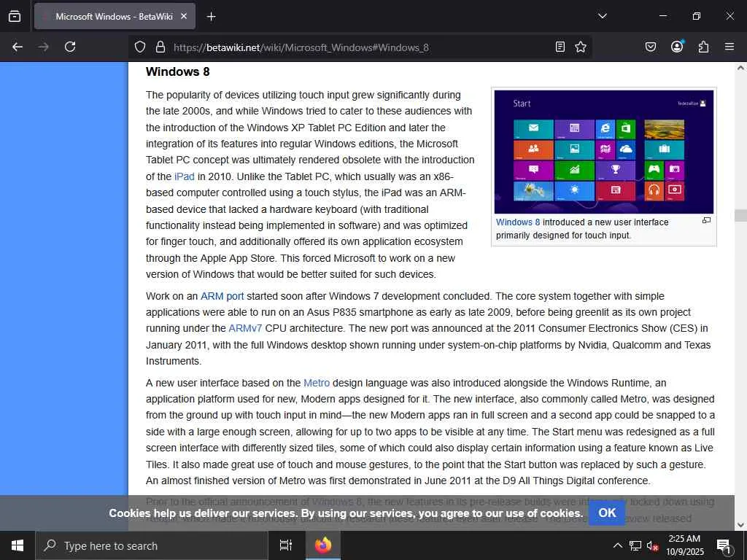Screen dimensions: 747x560
Task: View site security padlock info
Action: pyautogui.click(x=160, y=47)
